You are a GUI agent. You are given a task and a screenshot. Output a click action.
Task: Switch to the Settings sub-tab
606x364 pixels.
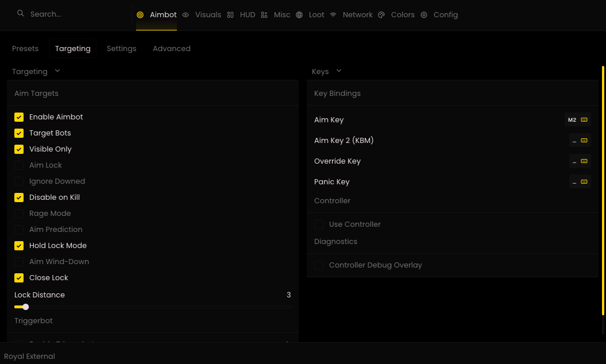121,49
